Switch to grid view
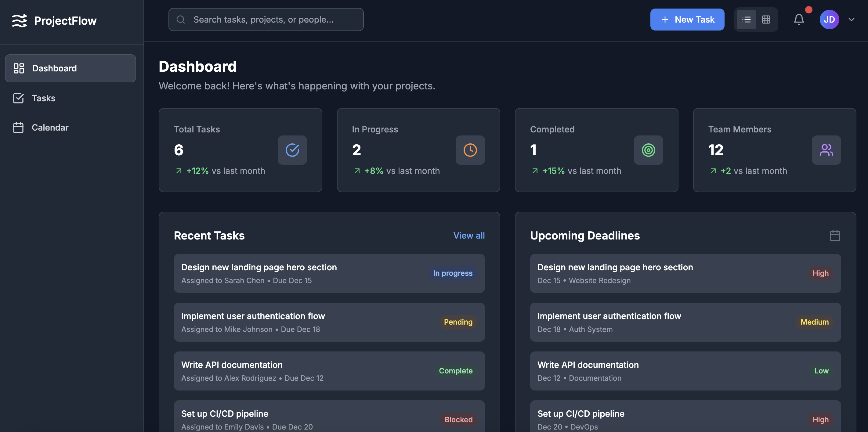The height and width of the screenshot is (432, 868). pos(766,20)
